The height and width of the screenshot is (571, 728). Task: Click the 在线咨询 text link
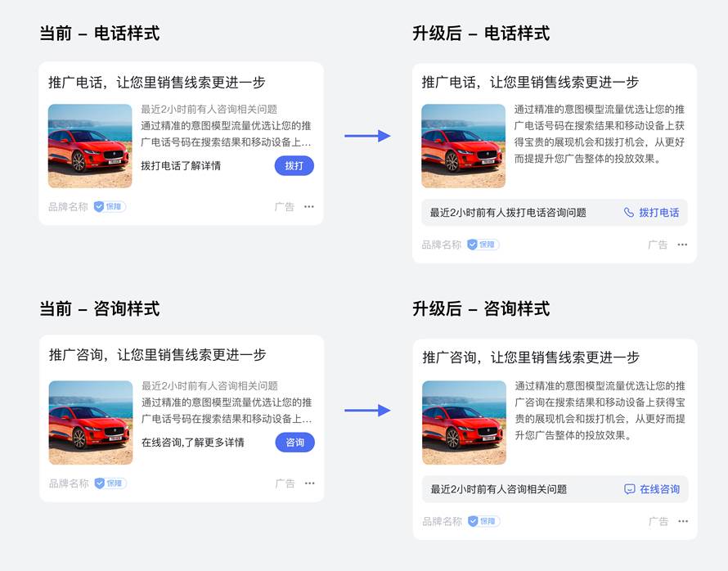pos(659,489)
